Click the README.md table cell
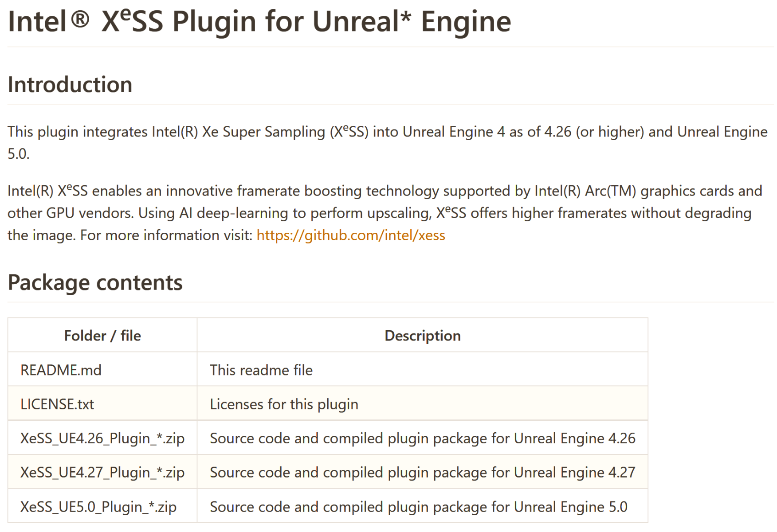This screenshot has width=777, height=532. point(61,370)
